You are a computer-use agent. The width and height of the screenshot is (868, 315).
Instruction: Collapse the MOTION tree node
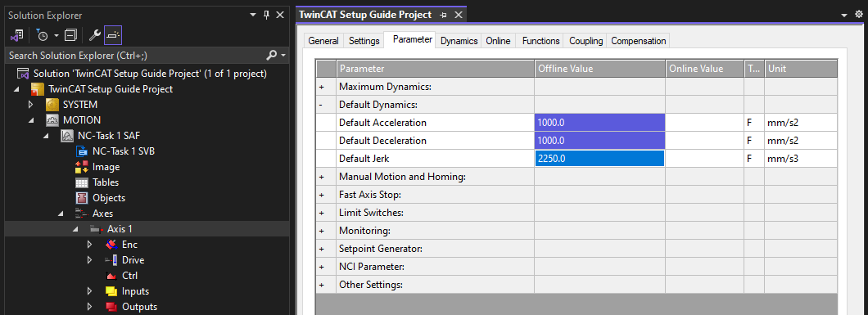point(31,120)
